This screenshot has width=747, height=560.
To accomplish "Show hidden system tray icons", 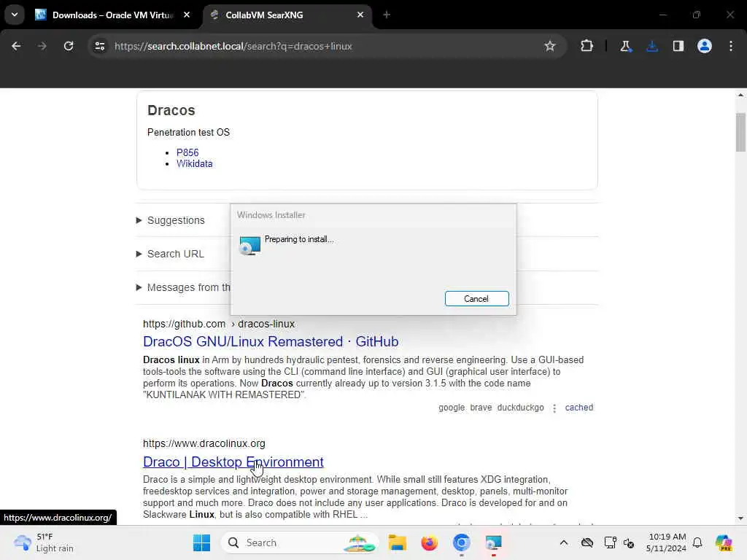I will (564, 542).
